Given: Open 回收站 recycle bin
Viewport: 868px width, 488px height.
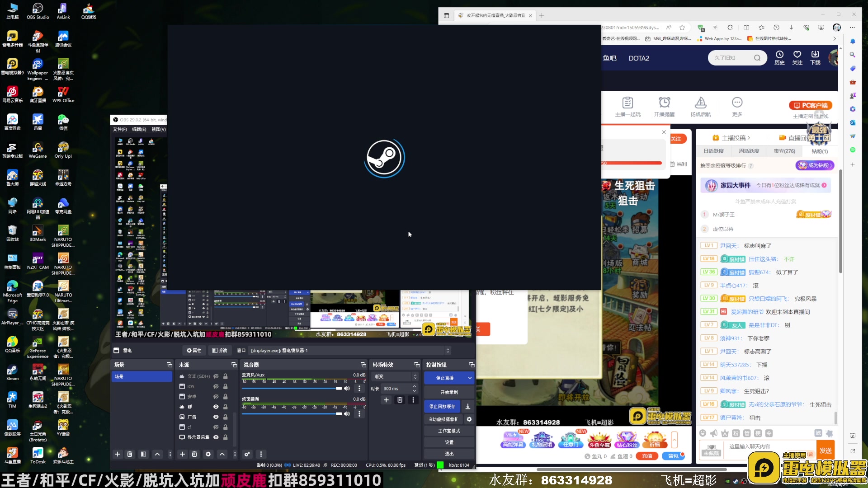Looking at the screenshot, I should tap(12, 234).
